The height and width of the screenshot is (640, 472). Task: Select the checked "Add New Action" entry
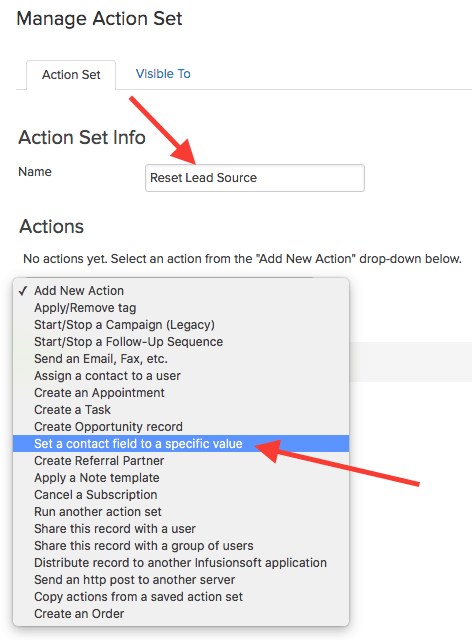tap(181, 291)
